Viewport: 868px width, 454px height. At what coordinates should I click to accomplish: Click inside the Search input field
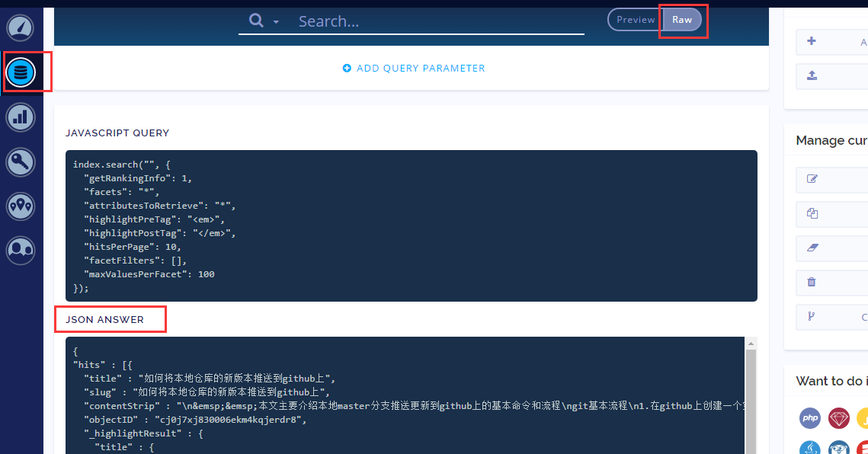pos(438,21)
